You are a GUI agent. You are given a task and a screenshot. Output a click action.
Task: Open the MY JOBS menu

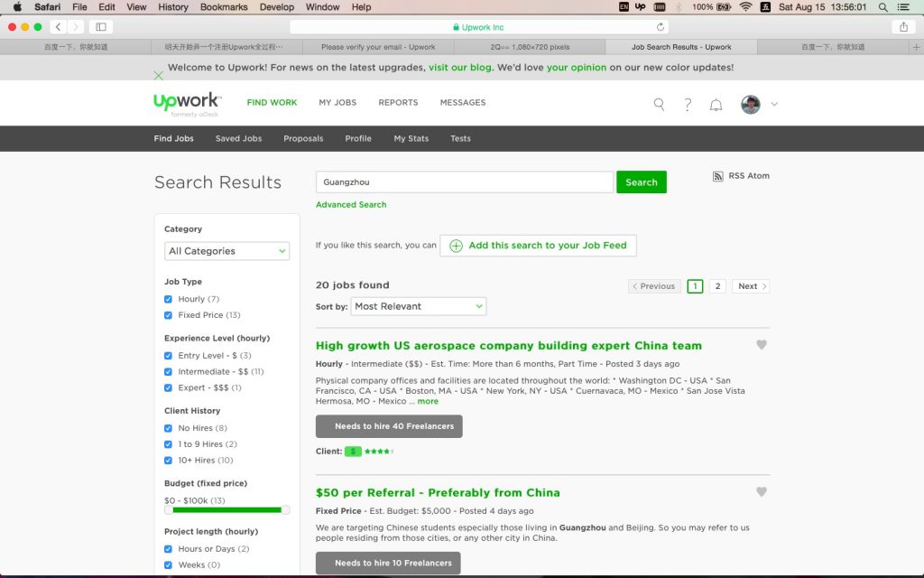(x=337, y=103)
